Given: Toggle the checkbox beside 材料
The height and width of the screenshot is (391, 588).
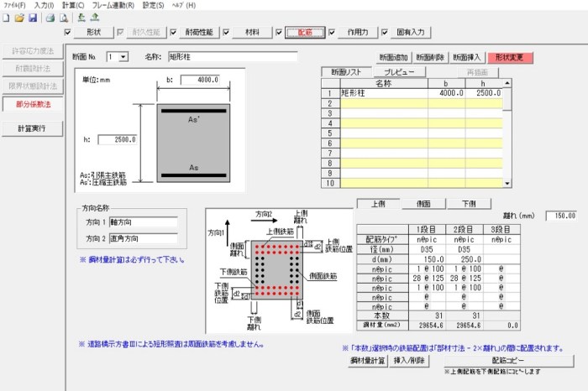Looking at the screenshot, I should click(x=226, y=33).
